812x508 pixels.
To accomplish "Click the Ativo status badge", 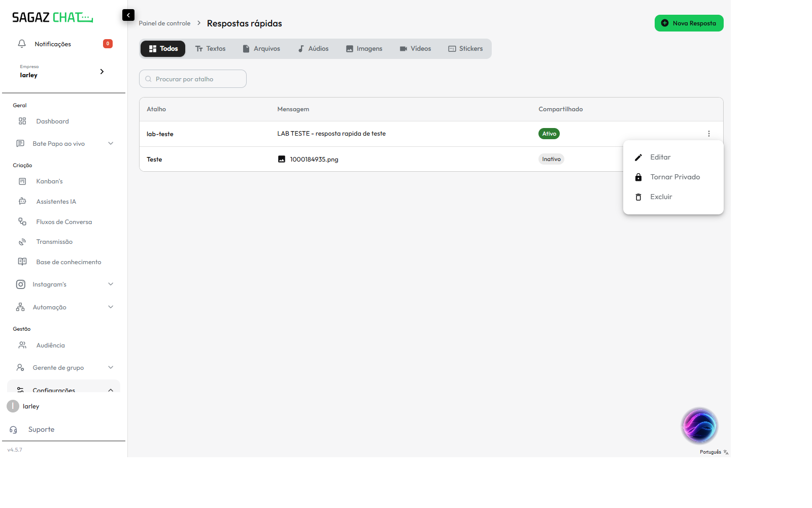I will point(549,134).
